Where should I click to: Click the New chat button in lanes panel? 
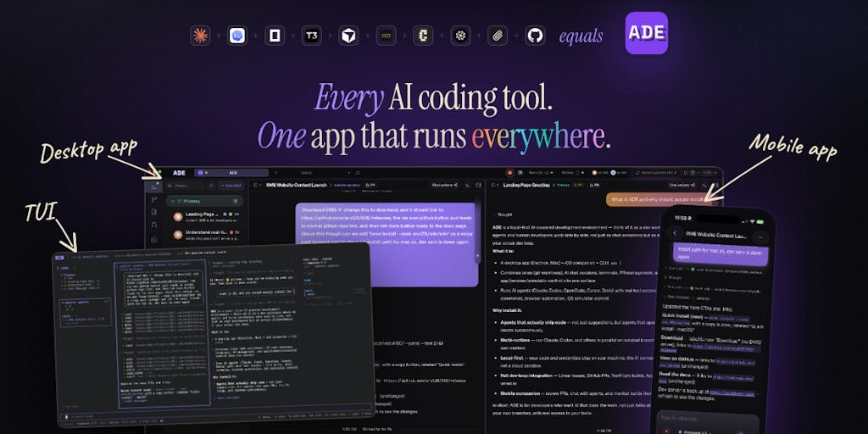pyautogui.click(x=231, y=186)
